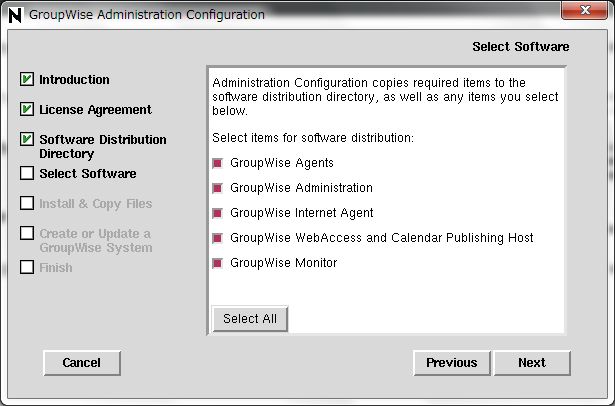Click the GroupWise Agents label text

(282, 163)
